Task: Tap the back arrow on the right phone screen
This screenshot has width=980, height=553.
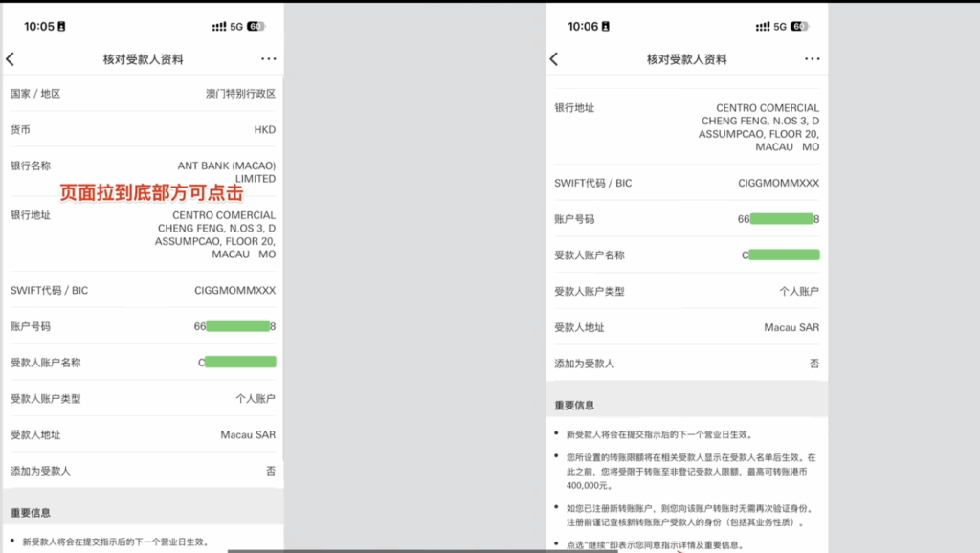Action: pos(554,59)
